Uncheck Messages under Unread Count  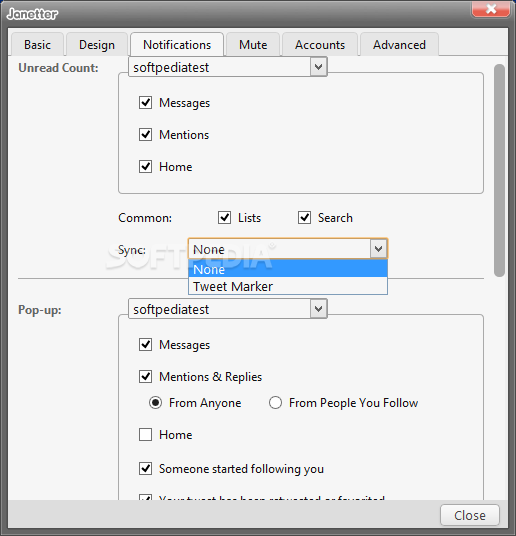[x=145, y=103]
